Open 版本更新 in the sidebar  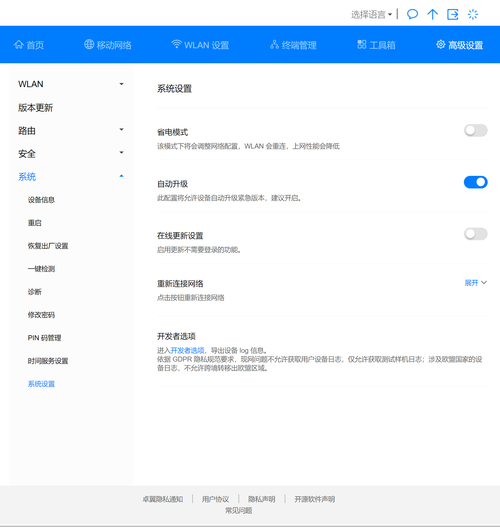click(35, 108)
